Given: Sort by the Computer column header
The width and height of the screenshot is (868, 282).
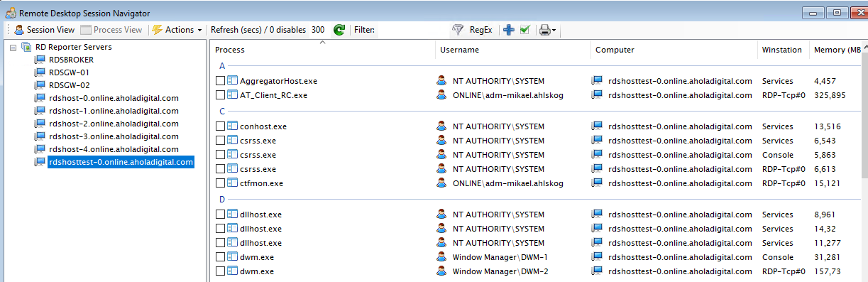Looking at the screenshot, I should 674,50.
